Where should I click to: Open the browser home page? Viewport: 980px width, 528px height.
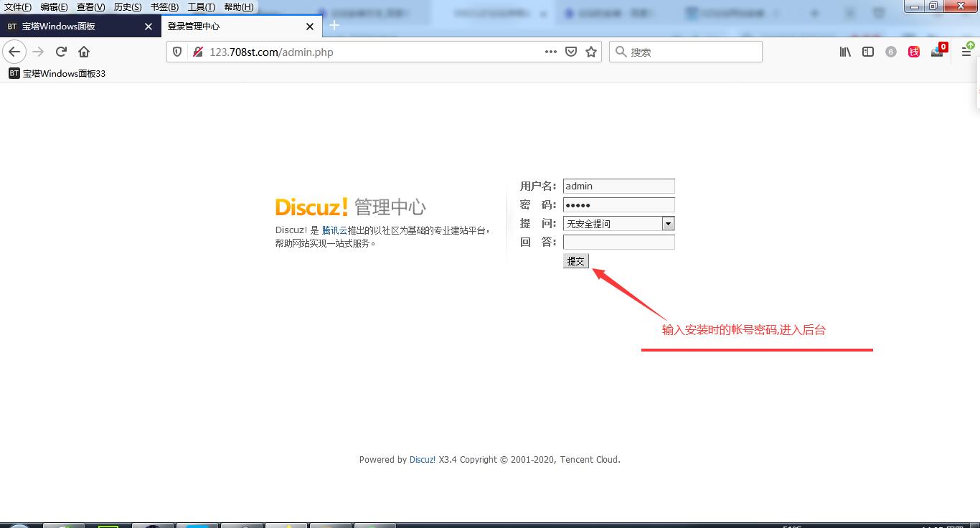coord(84,52)
